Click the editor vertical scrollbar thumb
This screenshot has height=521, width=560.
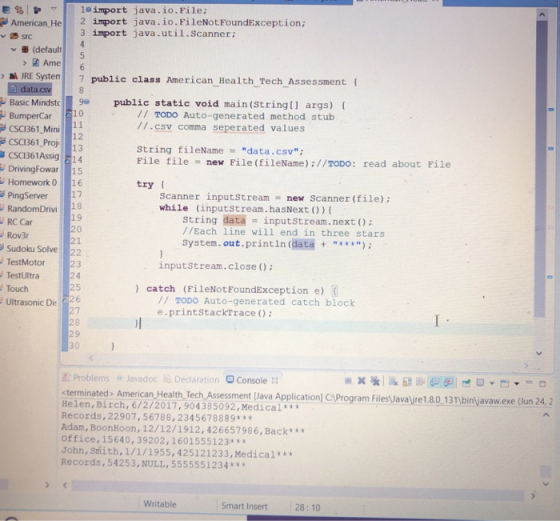[541, 168]
